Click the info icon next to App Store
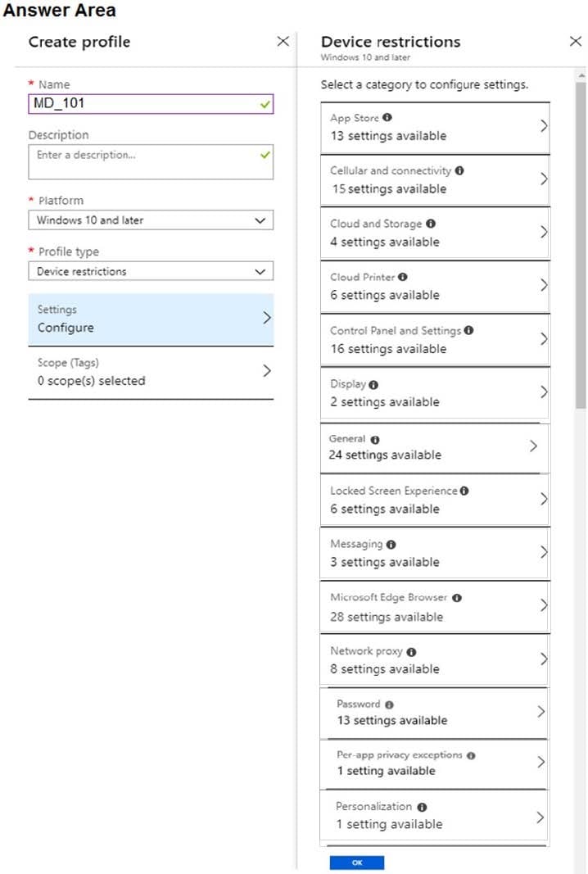This screenshot has height=874, width=588. [387, 118]
